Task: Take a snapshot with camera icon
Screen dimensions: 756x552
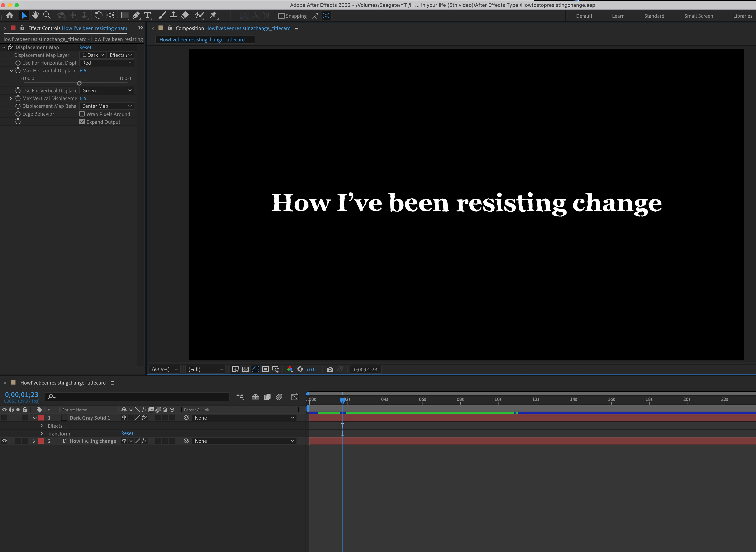Action: click(330, 369)
